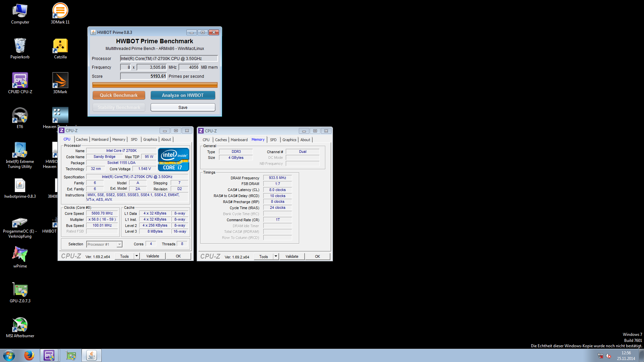
Task: Switch to Java HWBOT Prime taskbar button
Action: pyautogui.click(x=92, y=355)
